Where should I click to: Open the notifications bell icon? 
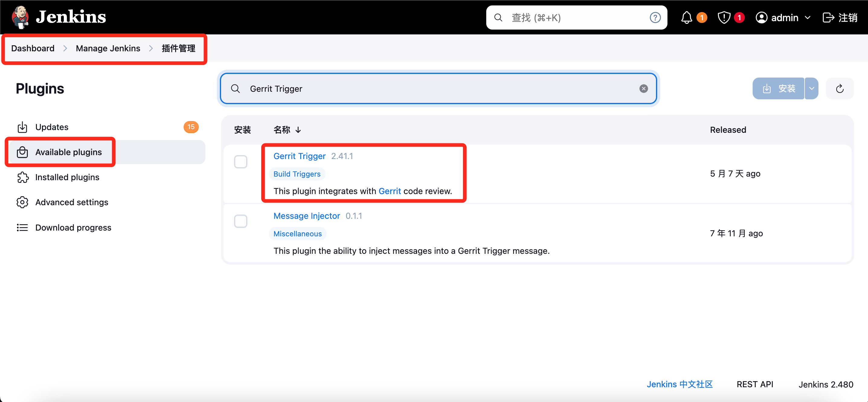tap(686, 18)
